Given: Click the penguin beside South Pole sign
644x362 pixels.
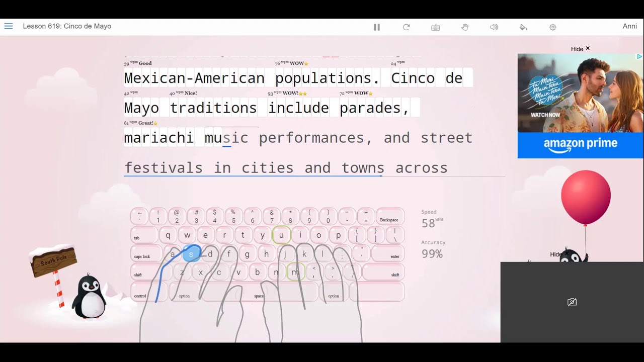Looking at the screenshot, I should tap(89, 297).
